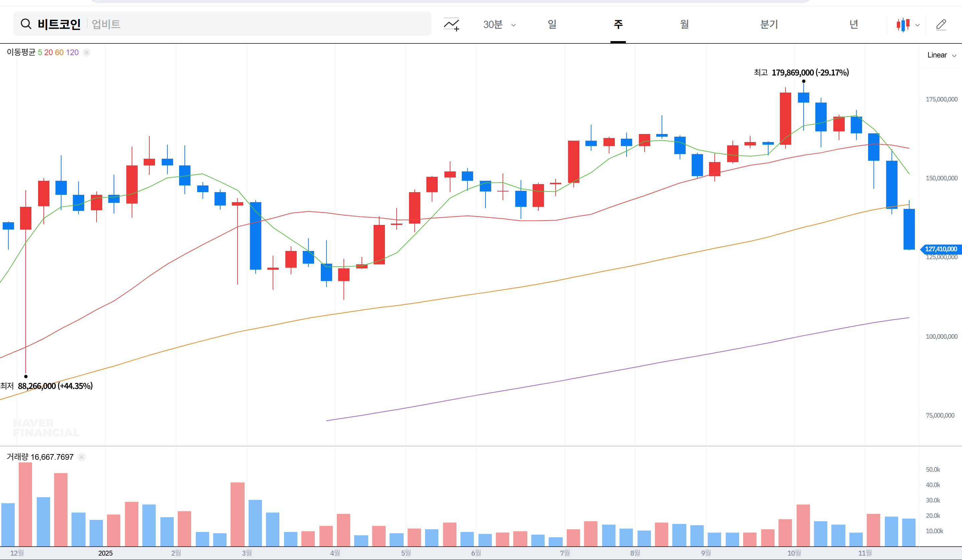Click the tallest December volume bar
Screen dimensions: 962x560
[26, 504]
